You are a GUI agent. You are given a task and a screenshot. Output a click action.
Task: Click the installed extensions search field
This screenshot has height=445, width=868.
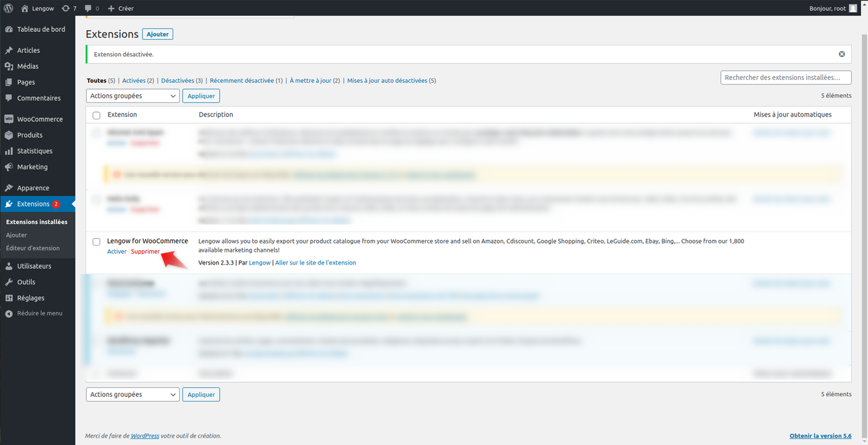[x=785, y=78]
